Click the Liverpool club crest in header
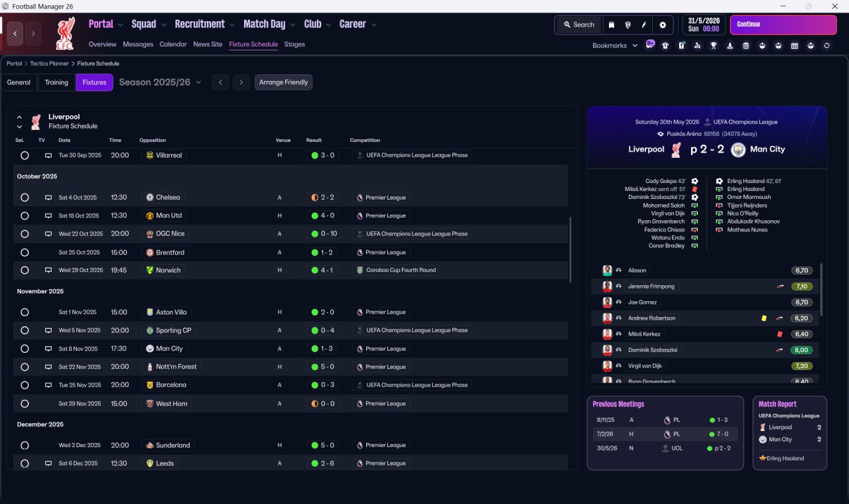The height and width of the screenshot is (504, 849). [x=65, y=33]
